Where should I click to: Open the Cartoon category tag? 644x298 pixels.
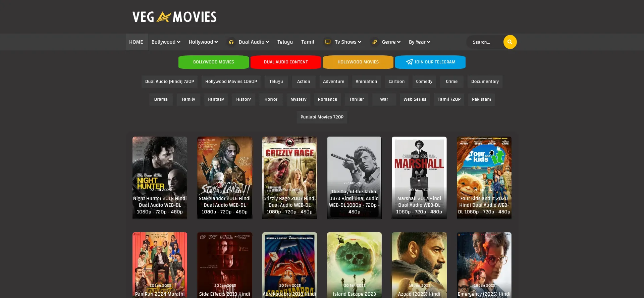(x=396, y=82)
